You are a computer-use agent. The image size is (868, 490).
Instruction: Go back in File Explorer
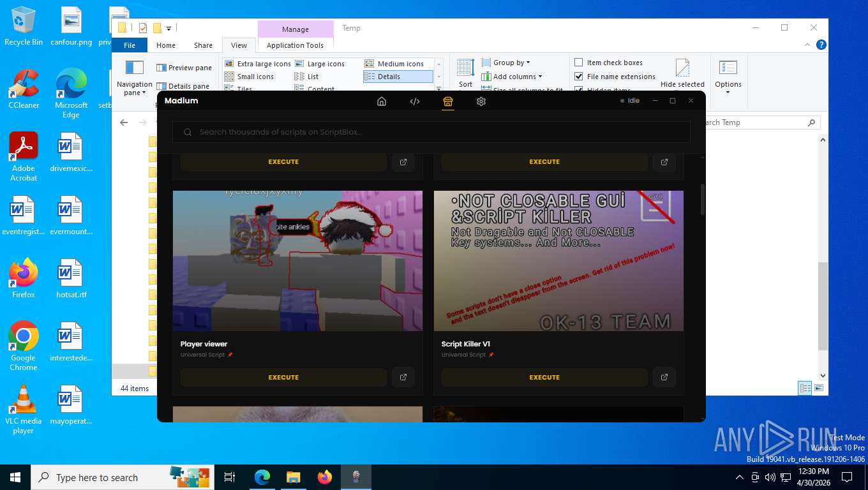coord(124,122)
